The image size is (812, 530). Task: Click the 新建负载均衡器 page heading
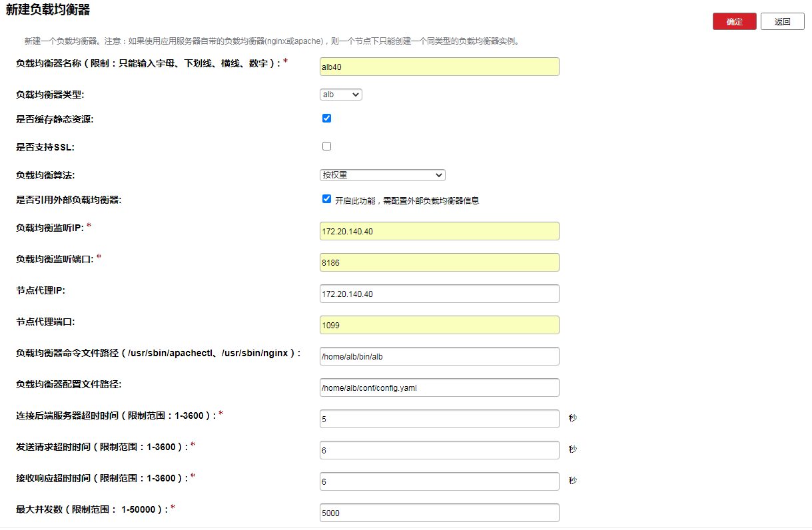coord(48,10)
